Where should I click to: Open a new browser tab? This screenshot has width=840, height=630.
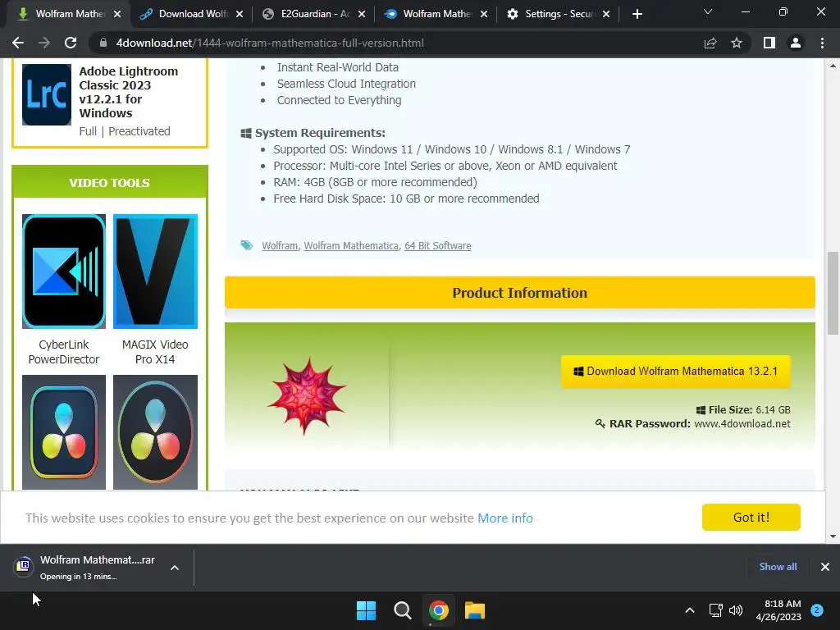pos(637,14)
